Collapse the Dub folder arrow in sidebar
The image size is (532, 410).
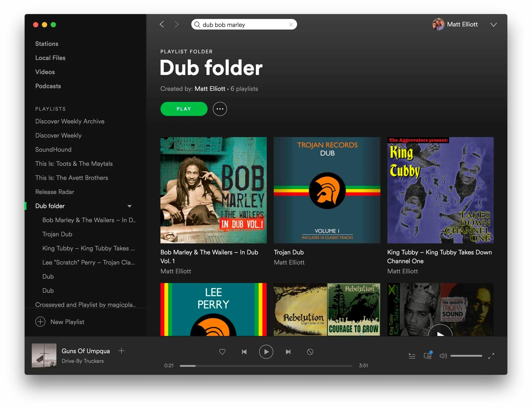pyautogui.click(x=129, y=206)
